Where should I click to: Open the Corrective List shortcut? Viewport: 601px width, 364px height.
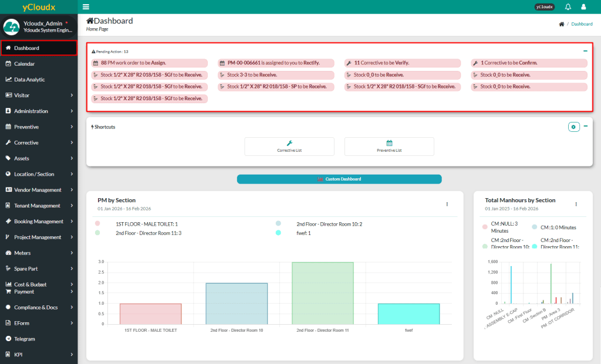[289, 147]
